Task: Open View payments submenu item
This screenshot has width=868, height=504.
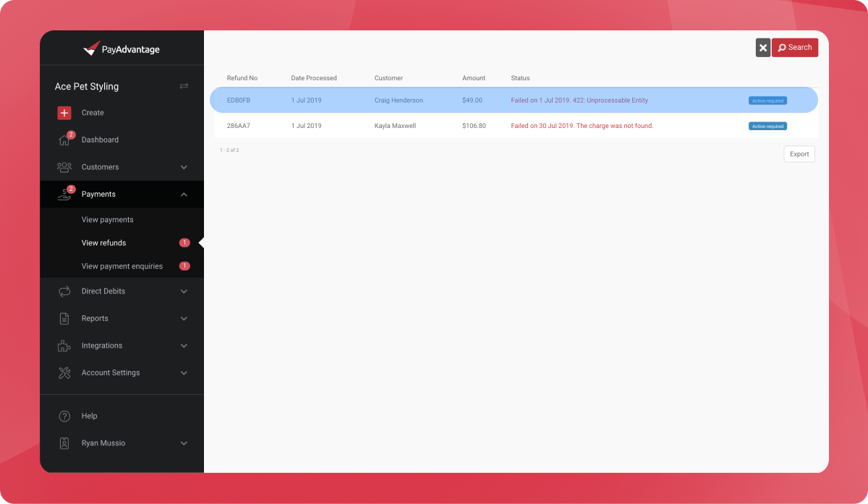Action: 108,220
